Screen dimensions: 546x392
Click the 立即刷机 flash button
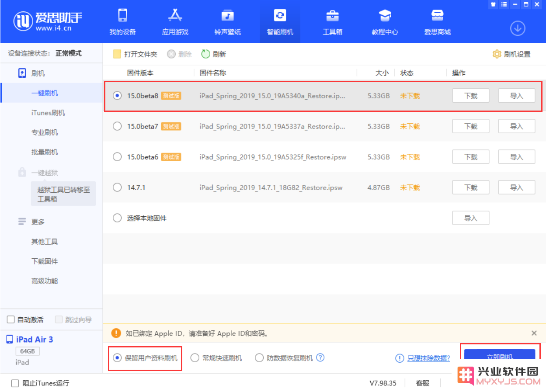click(500, 355)
